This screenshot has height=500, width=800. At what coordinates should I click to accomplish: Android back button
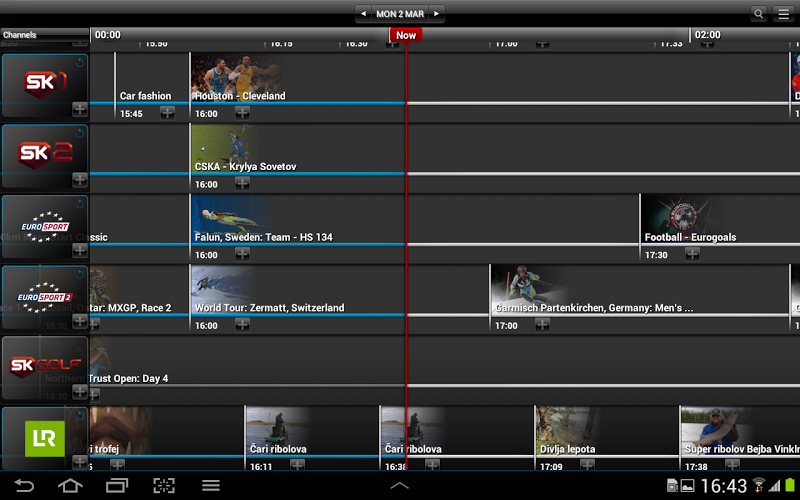pyautogui.click(x=23, y=485)
